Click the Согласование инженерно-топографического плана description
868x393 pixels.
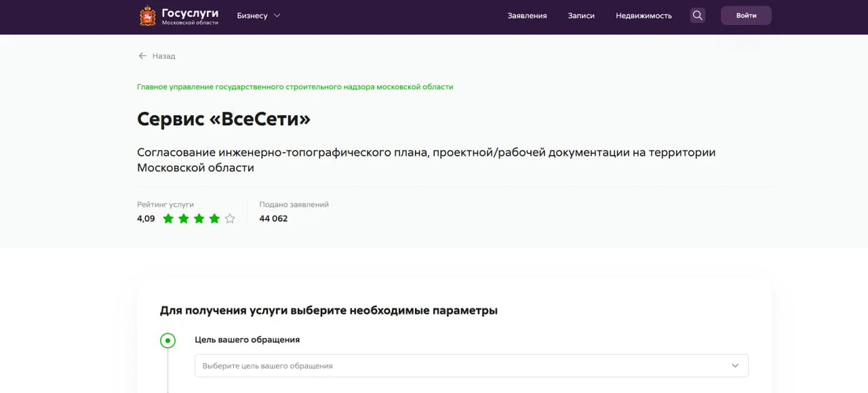(426, 160)
